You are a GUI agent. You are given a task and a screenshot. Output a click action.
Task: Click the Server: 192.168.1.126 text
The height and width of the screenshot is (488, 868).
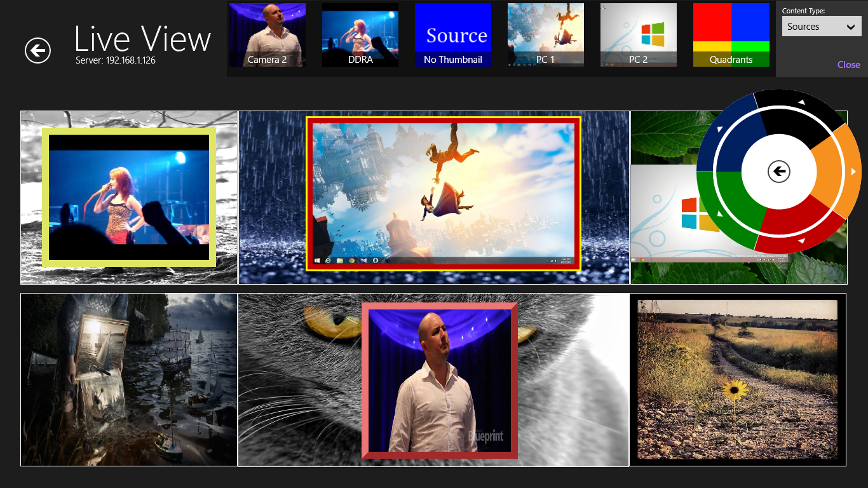[x=115, y=61]
